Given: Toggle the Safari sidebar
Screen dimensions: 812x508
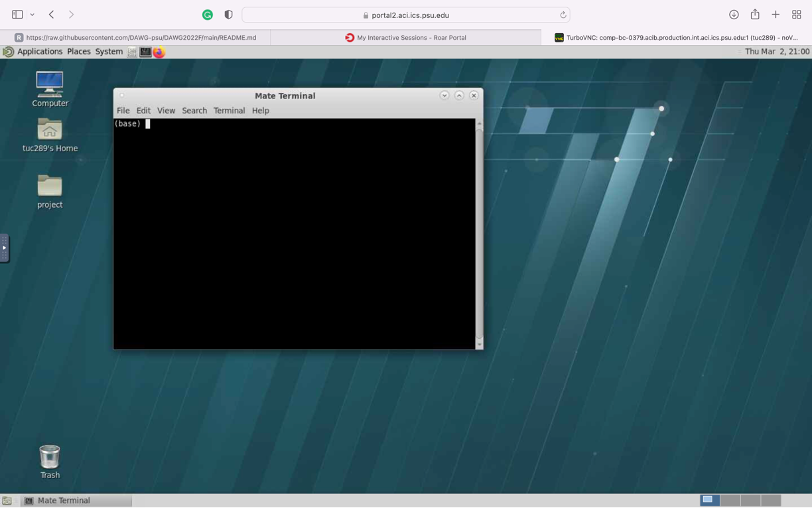Looking at the screenshot, I should 17,15.
